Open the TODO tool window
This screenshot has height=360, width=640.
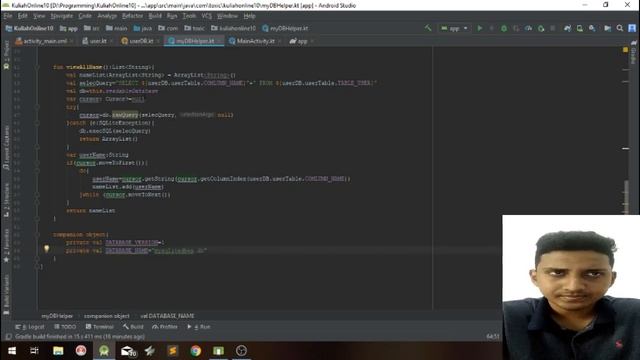point(65,327)
